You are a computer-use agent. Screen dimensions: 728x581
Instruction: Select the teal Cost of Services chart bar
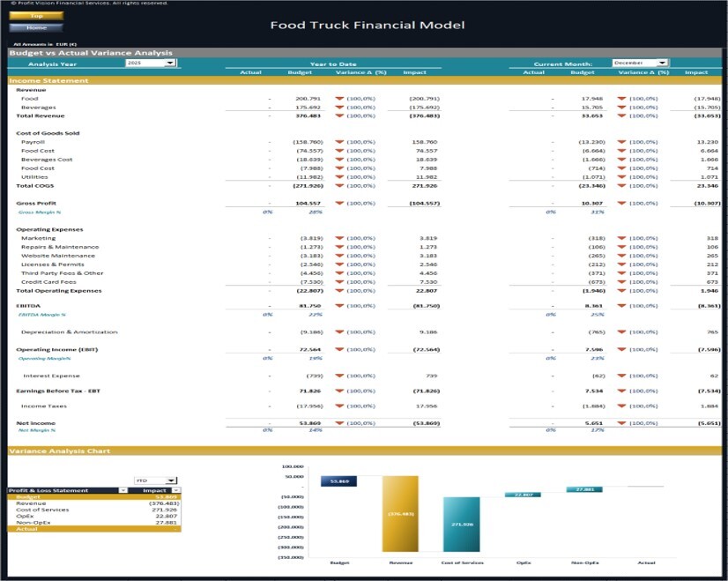pos(462,525)
